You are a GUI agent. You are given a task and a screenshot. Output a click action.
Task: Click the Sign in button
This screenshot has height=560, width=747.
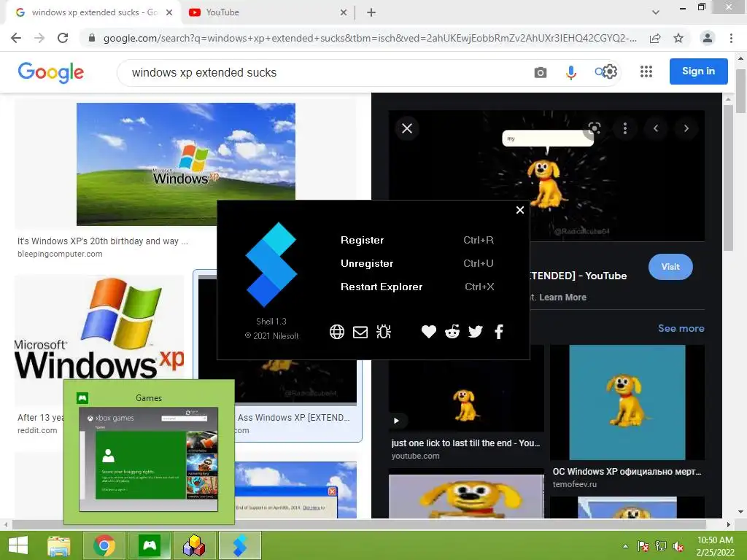(698, 71)
